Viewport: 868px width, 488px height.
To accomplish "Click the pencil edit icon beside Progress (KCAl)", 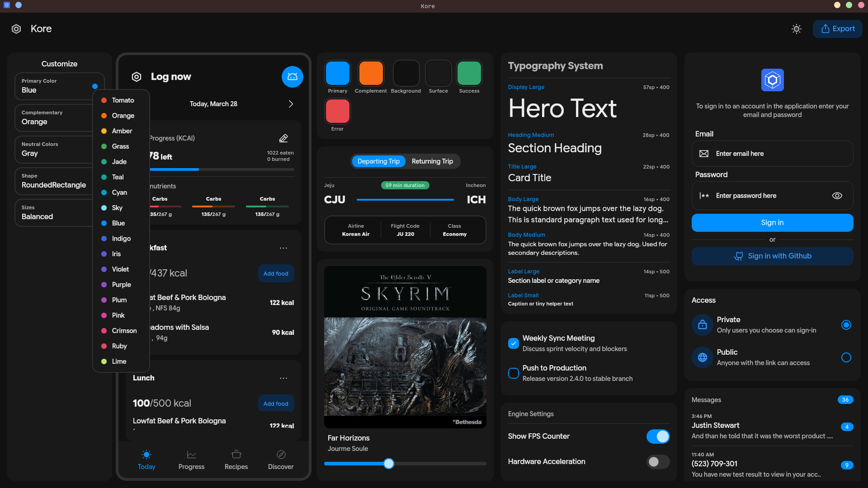I will tap(283, 138).
